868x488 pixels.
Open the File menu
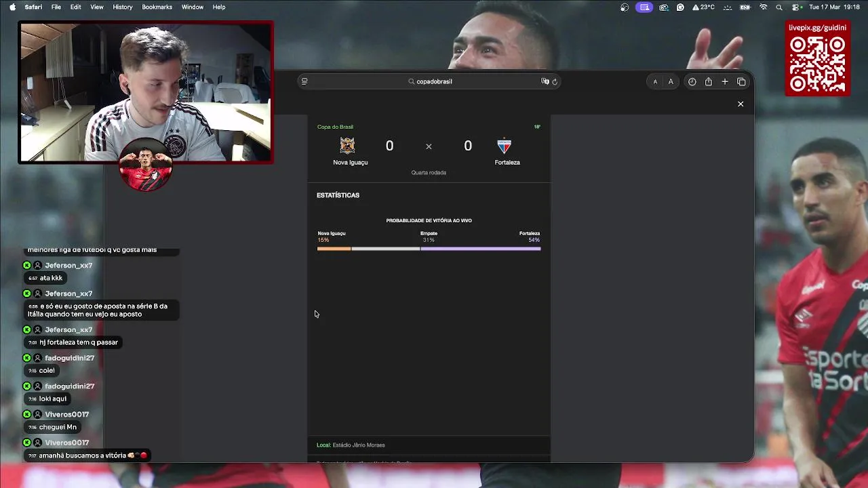(x=56, y=7)
